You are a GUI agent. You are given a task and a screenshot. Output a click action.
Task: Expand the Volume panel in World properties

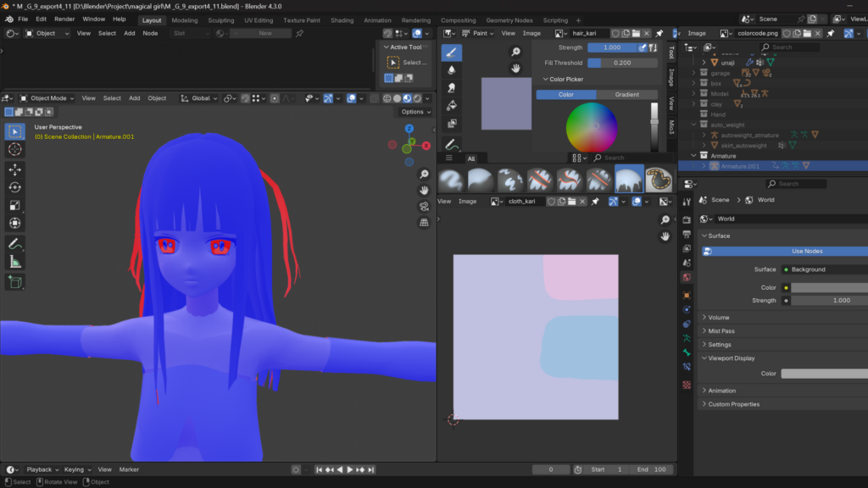tap(719, 318)
